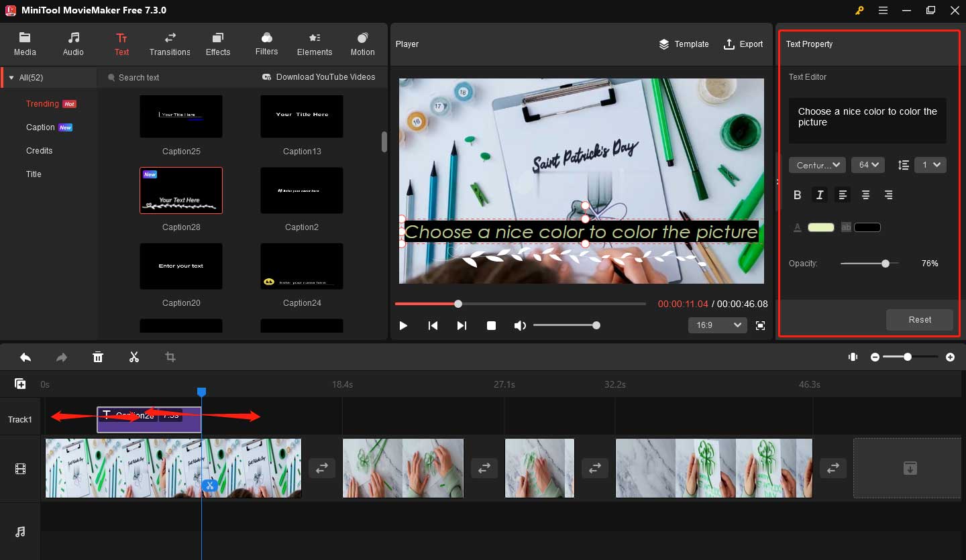Open the Elements tab

(x=315, y=44)
